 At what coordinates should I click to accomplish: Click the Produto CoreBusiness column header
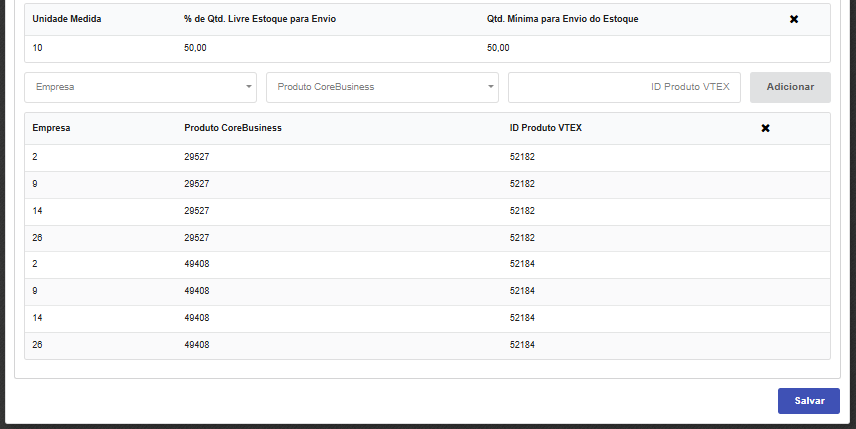tap(232, 128)
